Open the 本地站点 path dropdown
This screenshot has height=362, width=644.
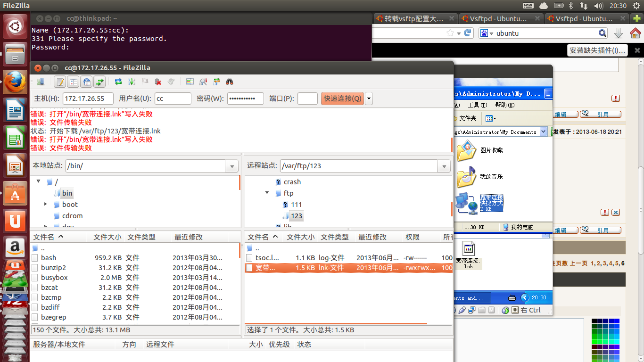[x=231, y=166]
